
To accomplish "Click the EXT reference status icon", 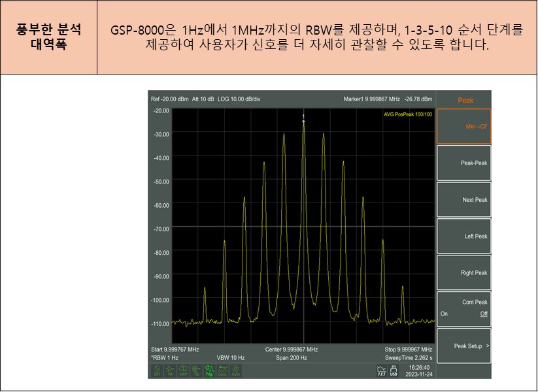I will click(x=157, y=370).
